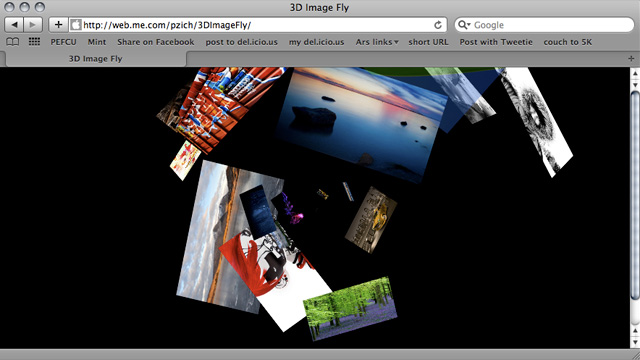Click the yellow car emblem image
This screenshot has width=640, height=360.
(371, 220)
